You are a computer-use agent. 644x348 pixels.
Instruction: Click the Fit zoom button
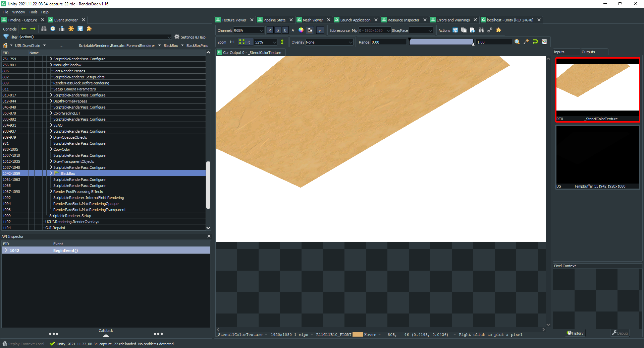245,42
